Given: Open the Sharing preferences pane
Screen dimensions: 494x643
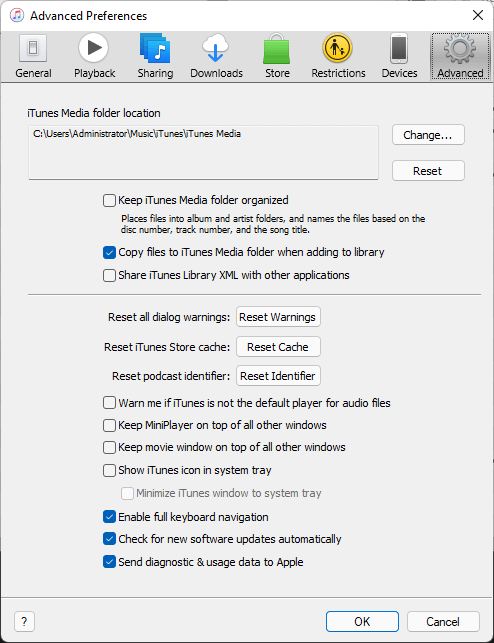Looking at the screenshot, I should tap(155, 57).
